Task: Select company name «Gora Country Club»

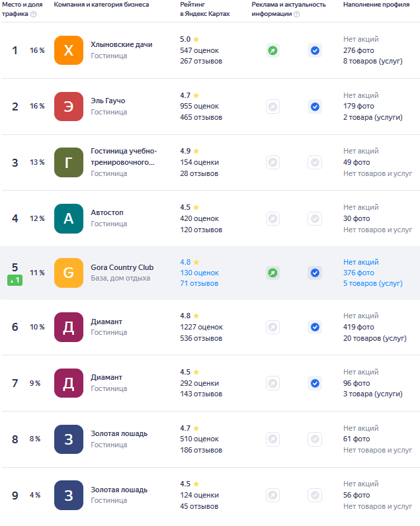Action: coord(122,267)
